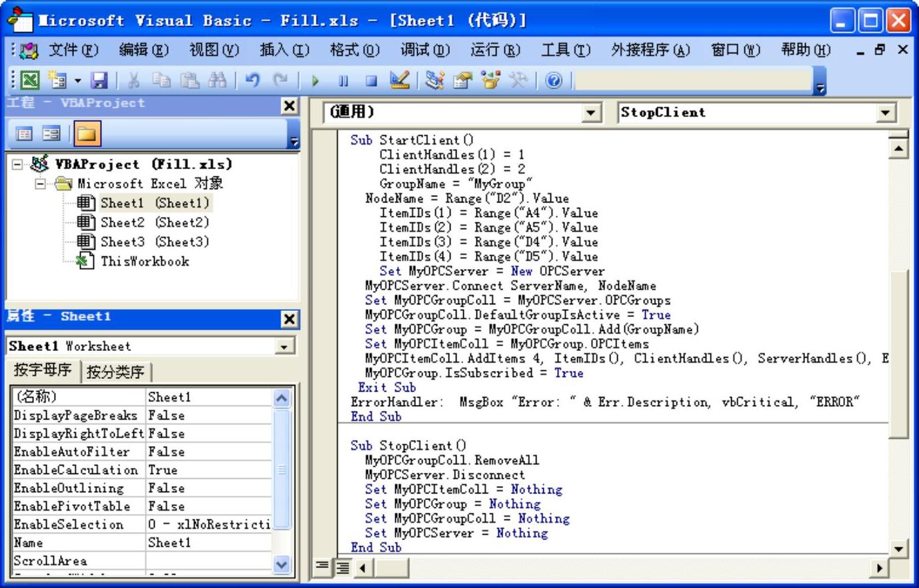Screen dimensions: 919x588
Task: Select the DisplayPageBreaks property row
Action: coord(142,416)
